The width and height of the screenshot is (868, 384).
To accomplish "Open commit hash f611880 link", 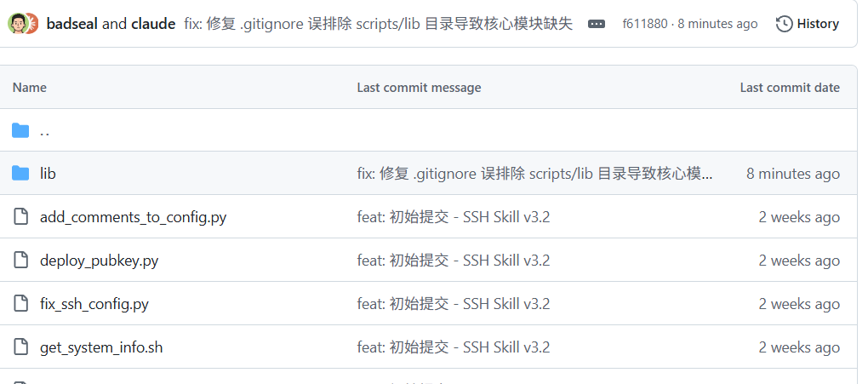I will coord(645,24).
